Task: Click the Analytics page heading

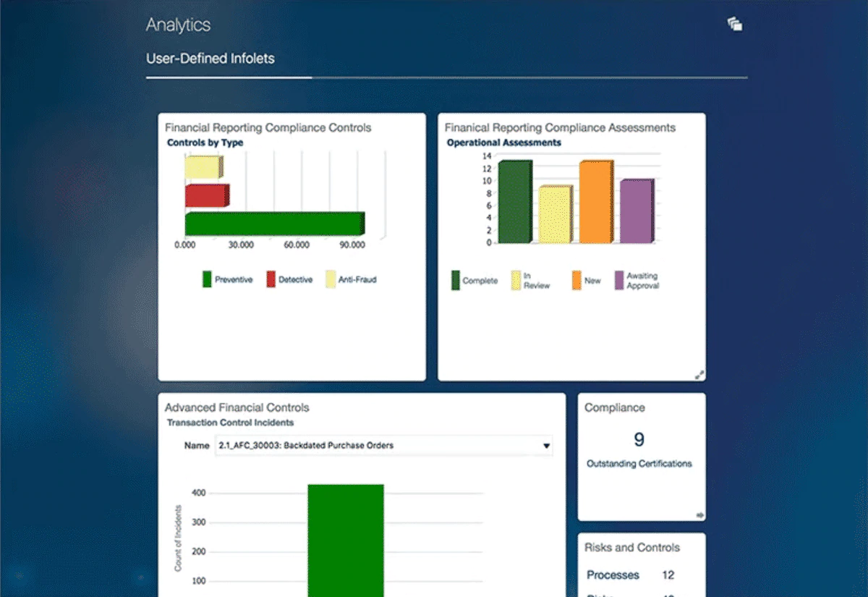Action: 178,25
